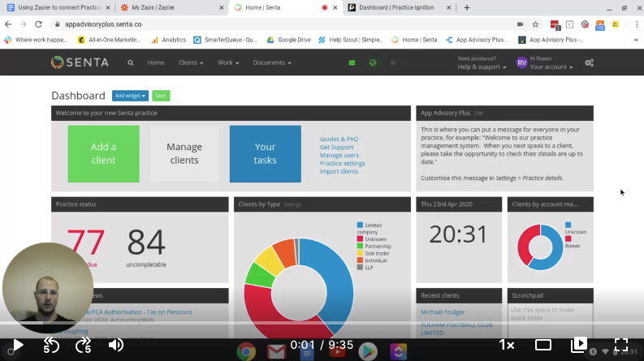This screenshot has height=361, width=644.
Task: Open recent client Michael Foulger
Action: pyautogui.click(x=443, y=312)
